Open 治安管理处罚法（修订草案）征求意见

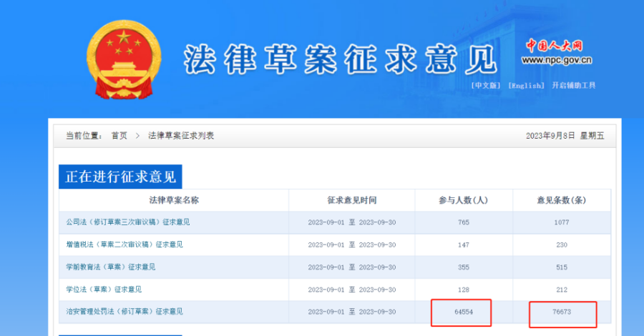125,312
